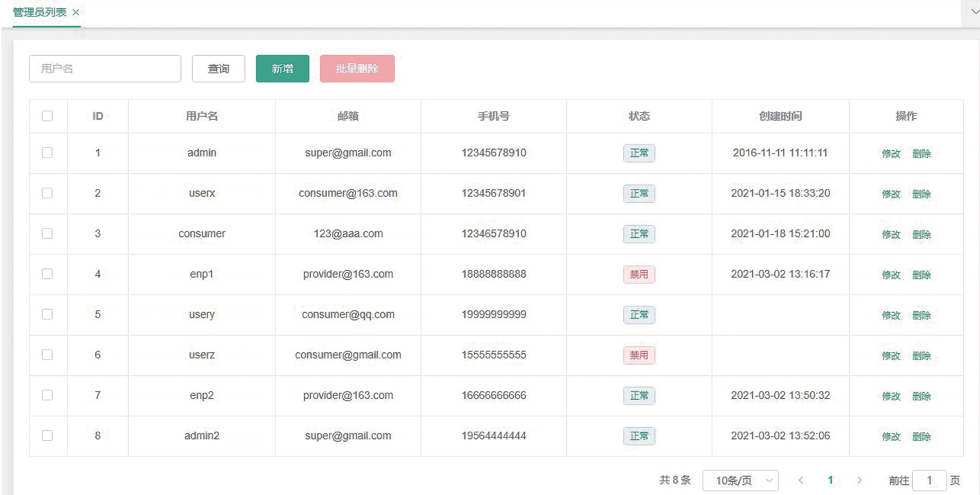Close the 管理员列表 tab
This screenshot has height=495, width=980.
(76, 12)
